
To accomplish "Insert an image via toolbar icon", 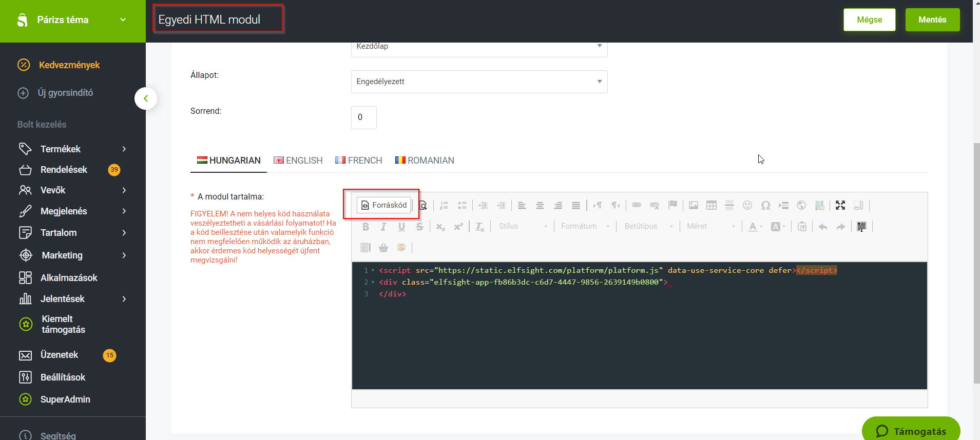I will (x=694, y=206).
